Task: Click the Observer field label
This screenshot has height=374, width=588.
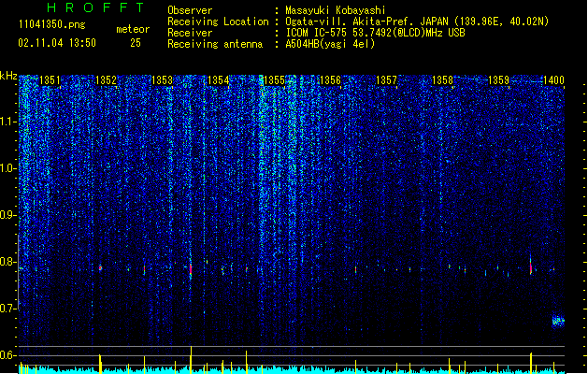Action: (190, 10)
